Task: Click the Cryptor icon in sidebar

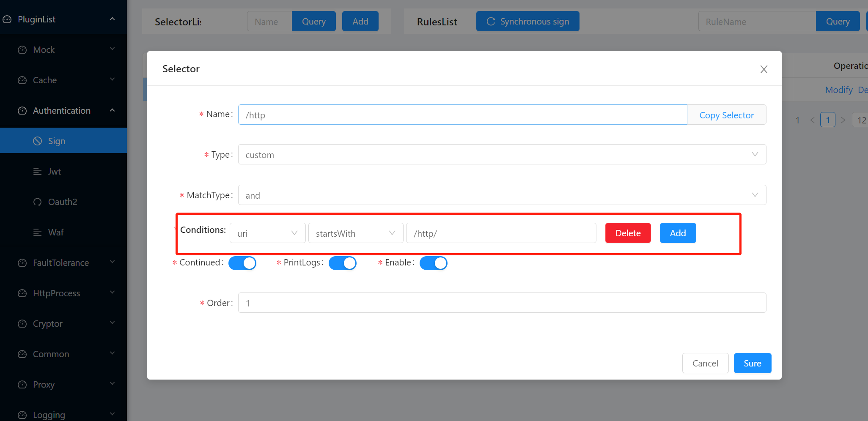Action: (x=22, y=324)
